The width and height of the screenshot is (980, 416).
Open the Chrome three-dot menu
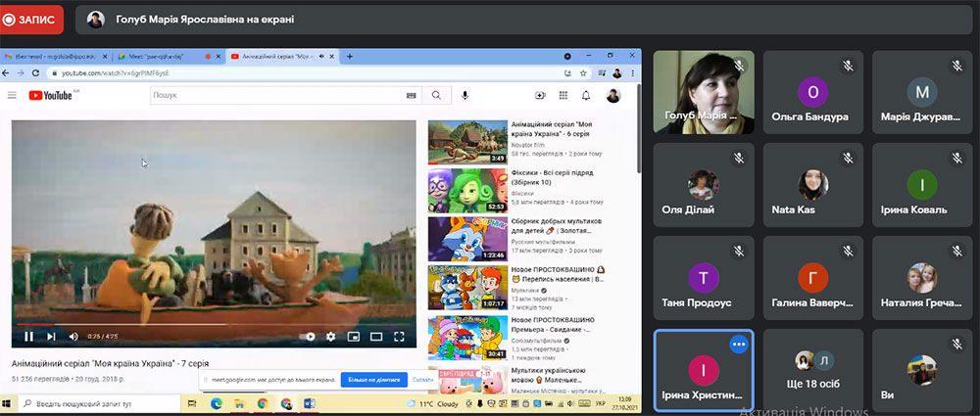click(x=633, y=73)
